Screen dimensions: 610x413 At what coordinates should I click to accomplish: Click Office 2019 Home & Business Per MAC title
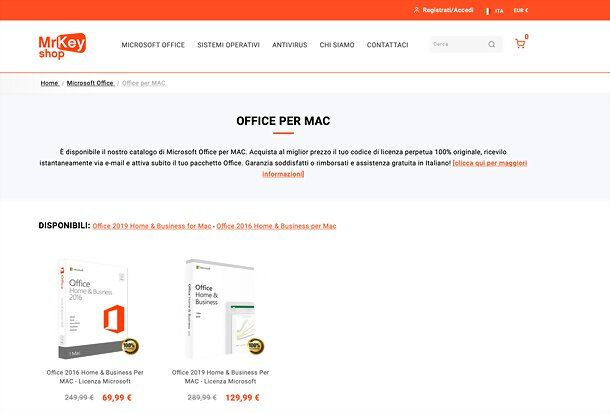pyautogui.click(x=220, y=377)
